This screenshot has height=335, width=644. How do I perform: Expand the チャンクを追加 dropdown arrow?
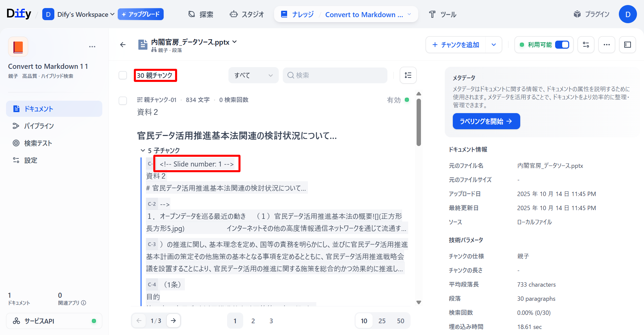point(494,44)
